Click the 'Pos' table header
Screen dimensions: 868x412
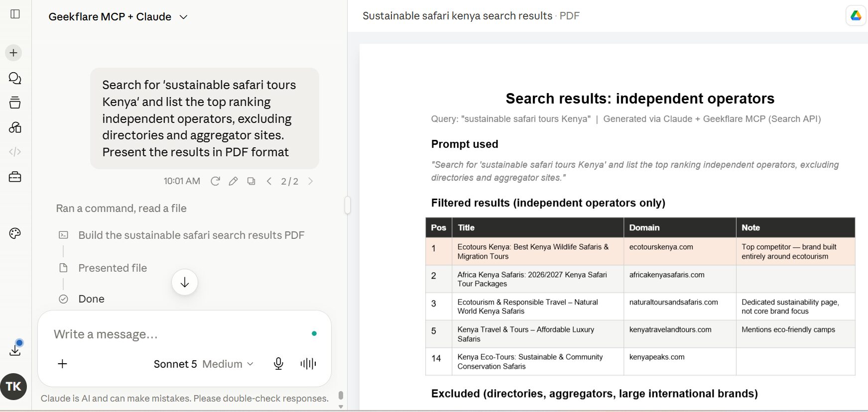click(439, 227)
